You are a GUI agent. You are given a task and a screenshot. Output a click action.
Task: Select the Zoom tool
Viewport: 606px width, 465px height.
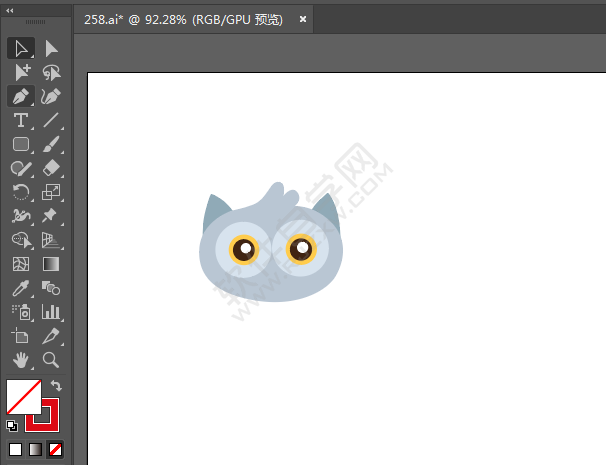(51, 360)
